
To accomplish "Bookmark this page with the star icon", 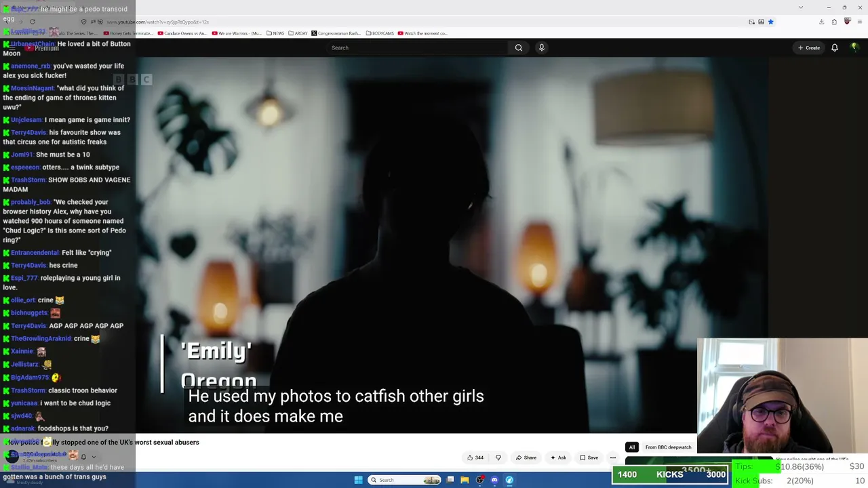I will tap(771, 22).
